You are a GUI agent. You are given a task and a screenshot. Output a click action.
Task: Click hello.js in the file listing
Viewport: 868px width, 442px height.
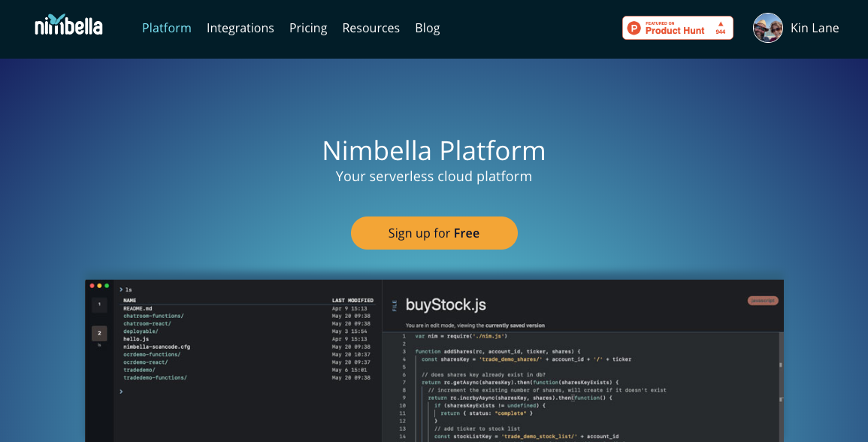click(136, 340)
